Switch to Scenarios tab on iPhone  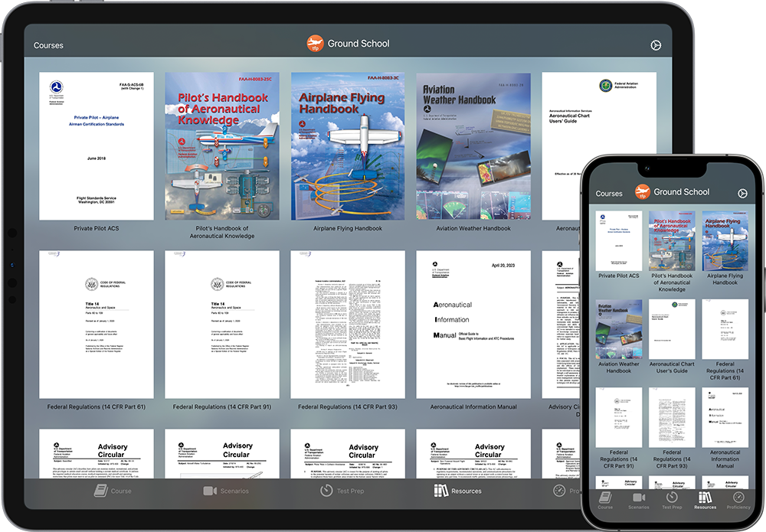pyautogui.click(x=639, y=501)
